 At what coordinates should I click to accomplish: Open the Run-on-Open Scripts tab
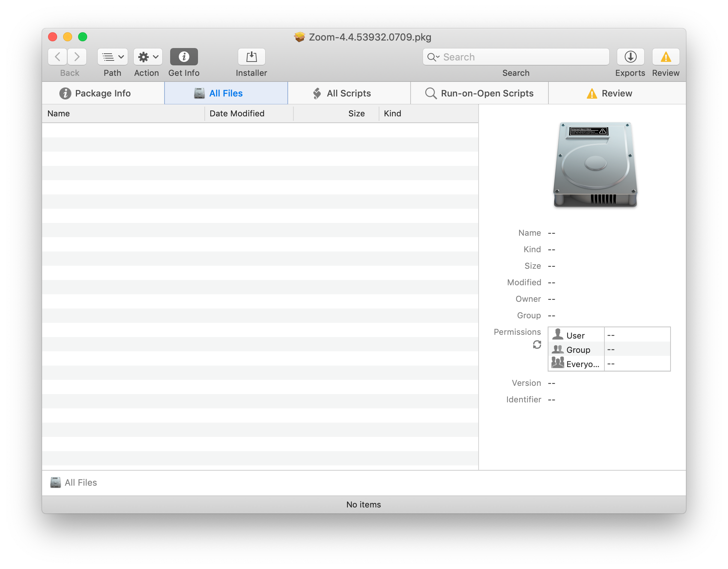479,93
